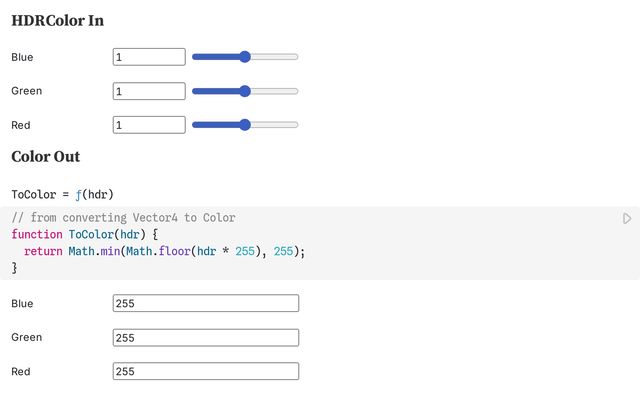Click the return Math.min code line

click(x=164, y=251)
